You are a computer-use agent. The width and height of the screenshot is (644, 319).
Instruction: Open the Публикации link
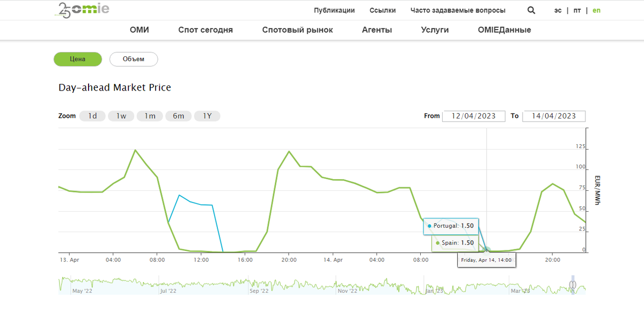[334, 10]
